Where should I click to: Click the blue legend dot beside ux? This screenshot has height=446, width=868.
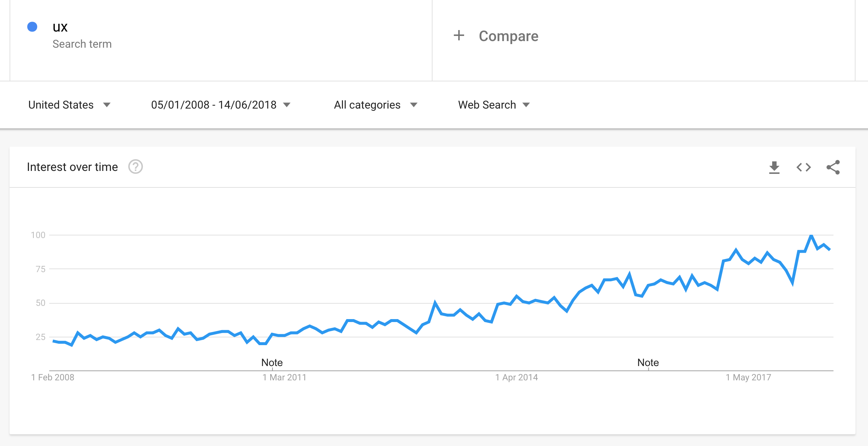[x=33, y=26]
